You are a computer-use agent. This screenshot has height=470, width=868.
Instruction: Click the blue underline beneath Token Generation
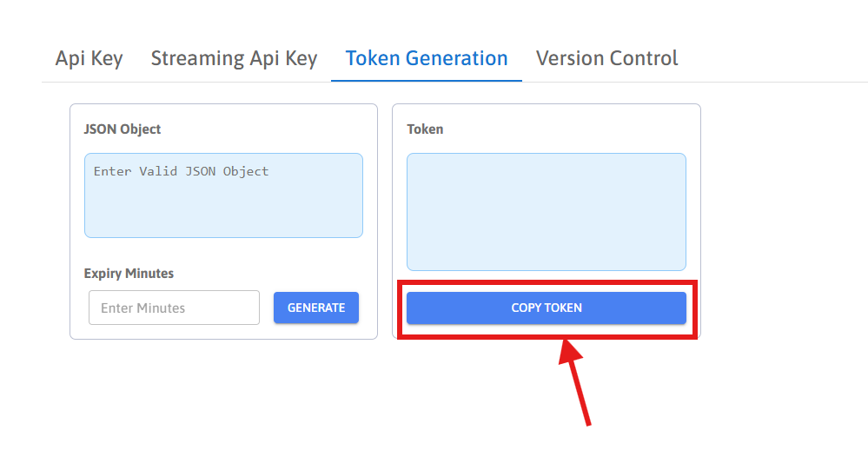(x=426, y=81)
